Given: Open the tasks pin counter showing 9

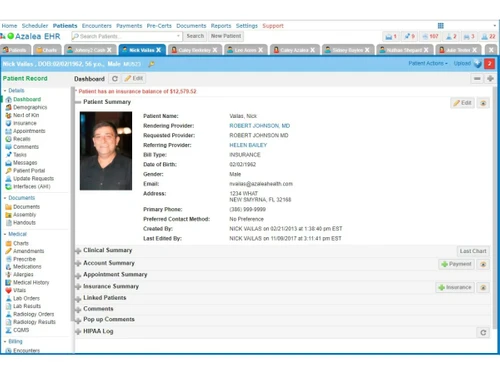Looking at the screenshot, I should click(x=409, y=36).
